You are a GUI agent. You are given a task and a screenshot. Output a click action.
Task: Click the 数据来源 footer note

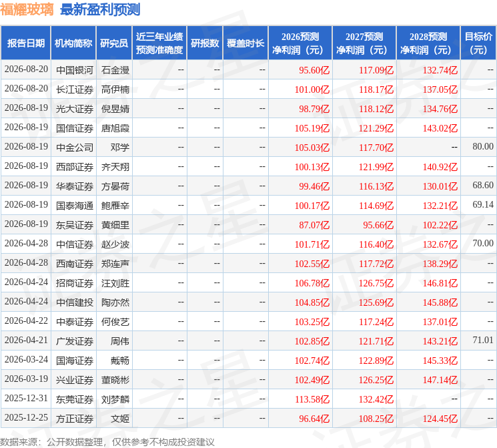[107, 441]
